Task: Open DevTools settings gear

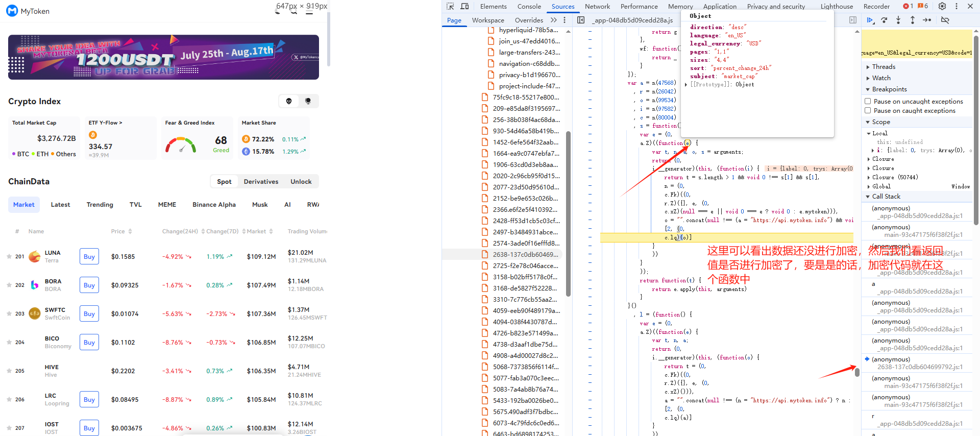Action: point(942,6)
